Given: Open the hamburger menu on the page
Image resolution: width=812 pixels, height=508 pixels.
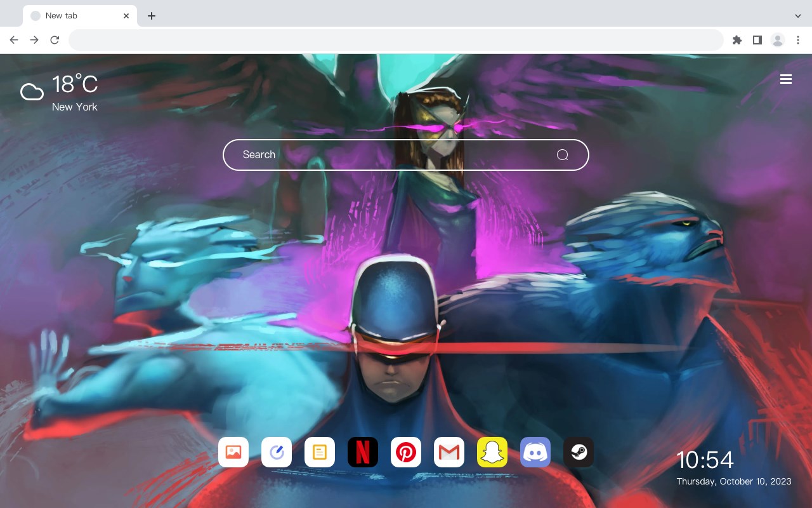Looking at the screenshot, I should click(786, 79).
